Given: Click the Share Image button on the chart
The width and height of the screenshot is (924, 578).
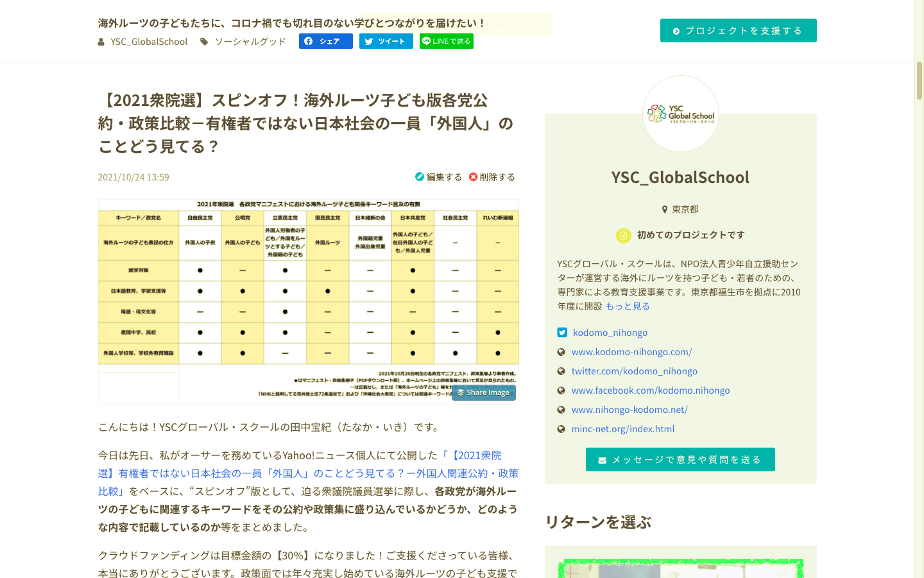Looking at the screenshot, I should tap(483, 392).
